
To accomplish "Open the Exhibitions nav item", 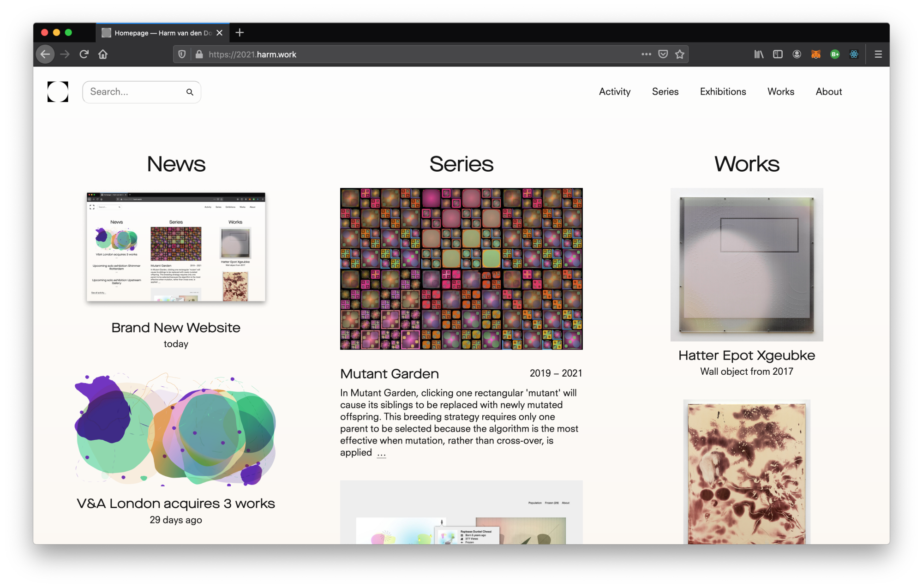I will coord(723,92).
